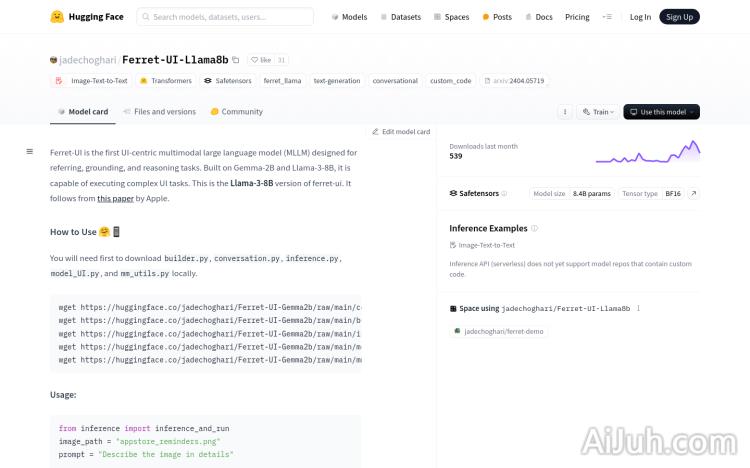Open the Community tab
The image size is (750, 468).
(x=236, y=112)
